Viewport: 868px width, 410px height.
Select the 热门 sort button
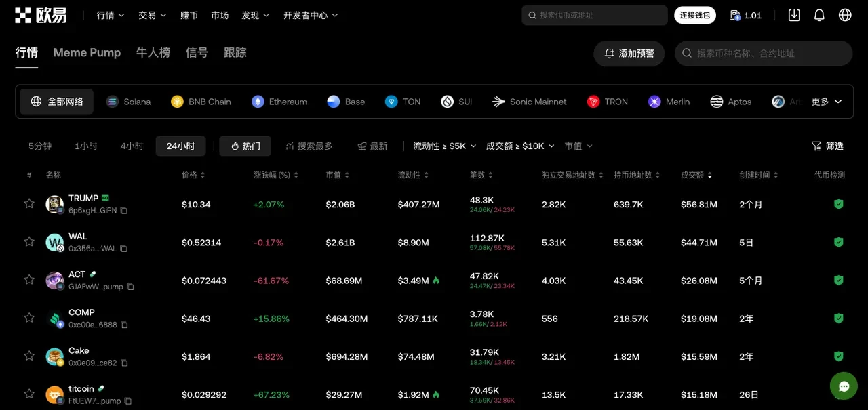[245, 146]
